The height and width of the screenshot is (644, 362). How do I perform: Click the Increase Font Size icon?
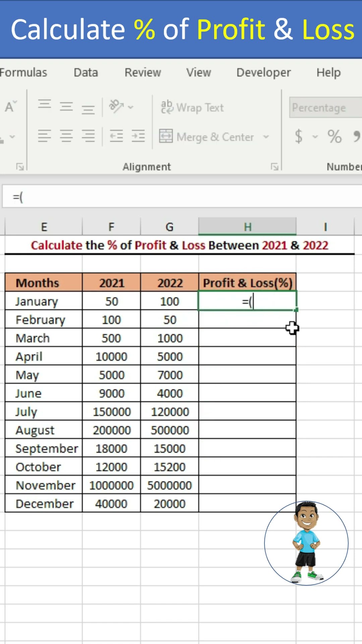pos(10,107)
